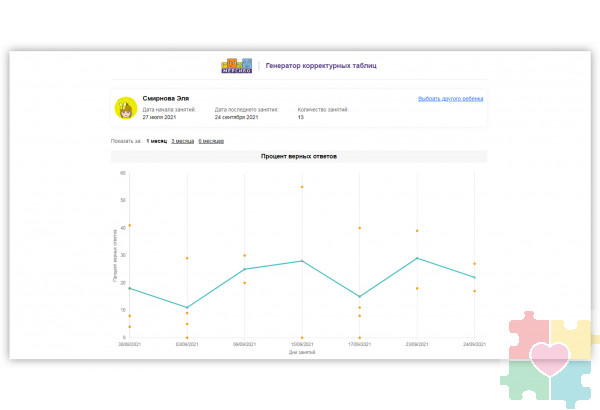This screenshot has height=410, width=600.
Task: Select the teal line point at 09/09/2021
Action: click(x=244, y=269)
